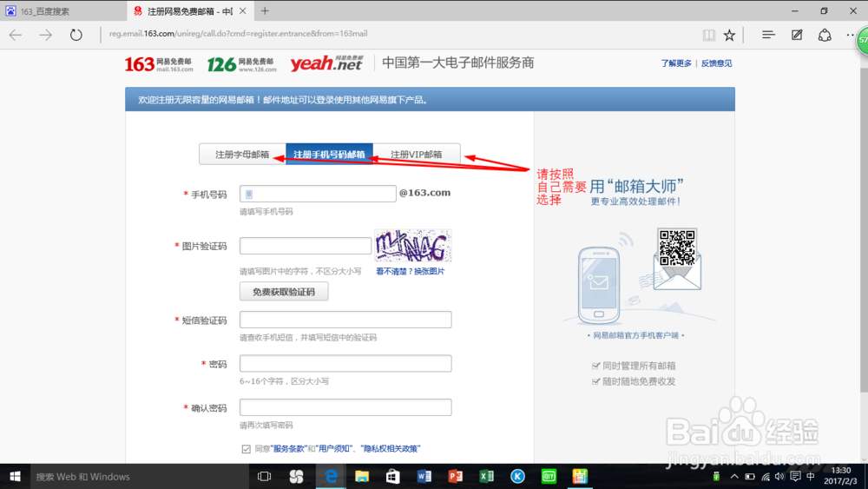Screen dimensions: 868x489
Task: Open the 用户须知 link
Action: click(x=335, y=448)
